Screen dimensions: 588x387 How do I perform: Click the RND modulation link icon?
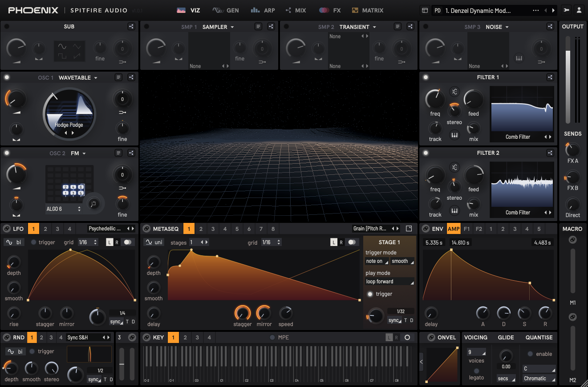[7, 338]
